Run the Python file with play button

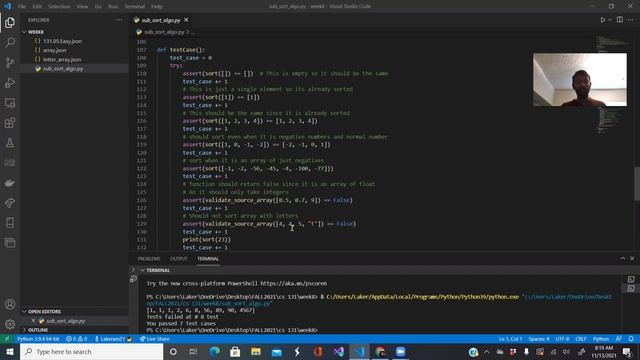coord(602,20)
